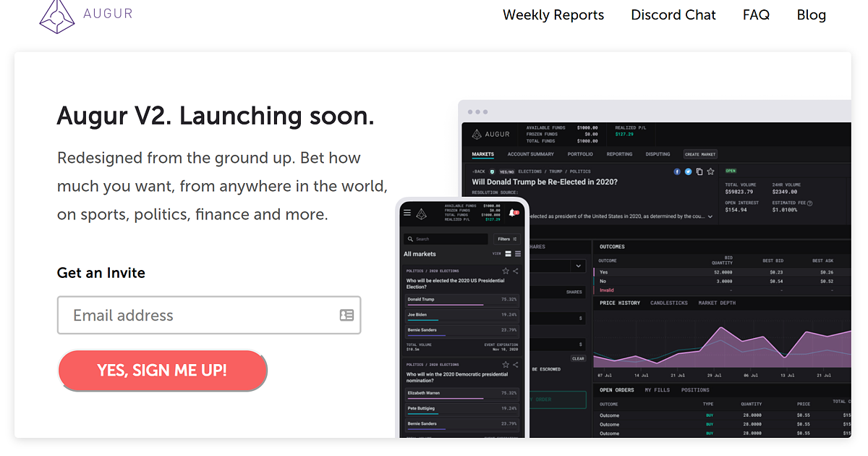Image resolution: width=868 pixels, height=456 pixels.
Task: Open the Weekly Reports link
Action: pyautogui.click(x=553, y=15)
